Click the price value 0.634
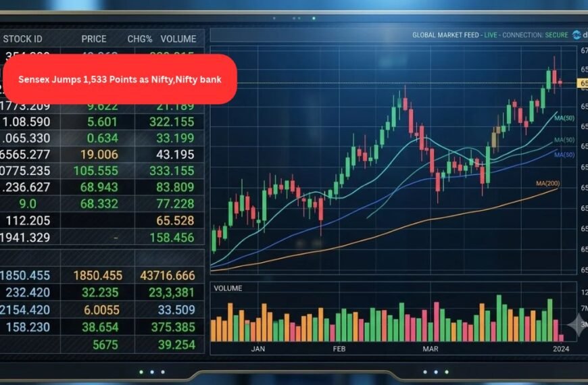Image resolution: width=588 pixels, height=385 pixels. tap(102, 138)
